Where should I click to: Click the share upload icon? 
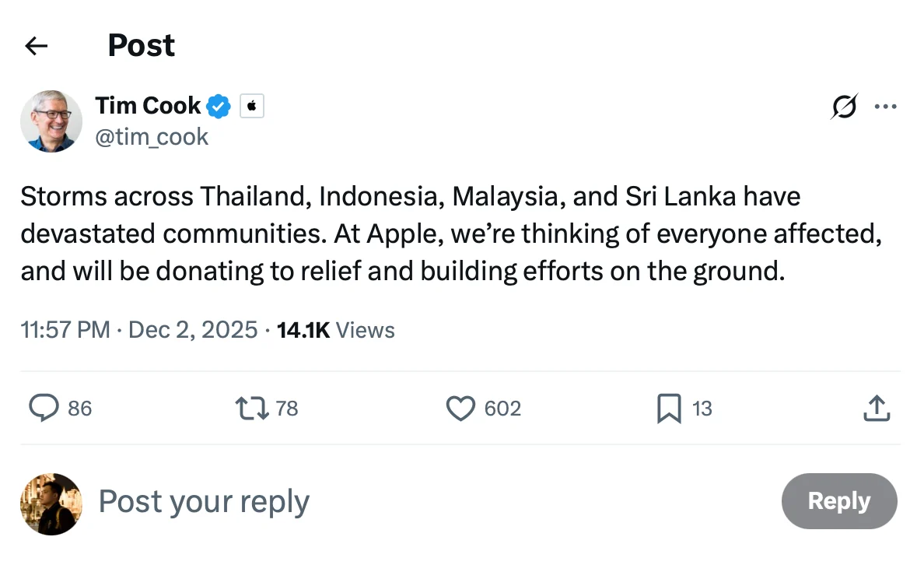[x=877, y=408]
